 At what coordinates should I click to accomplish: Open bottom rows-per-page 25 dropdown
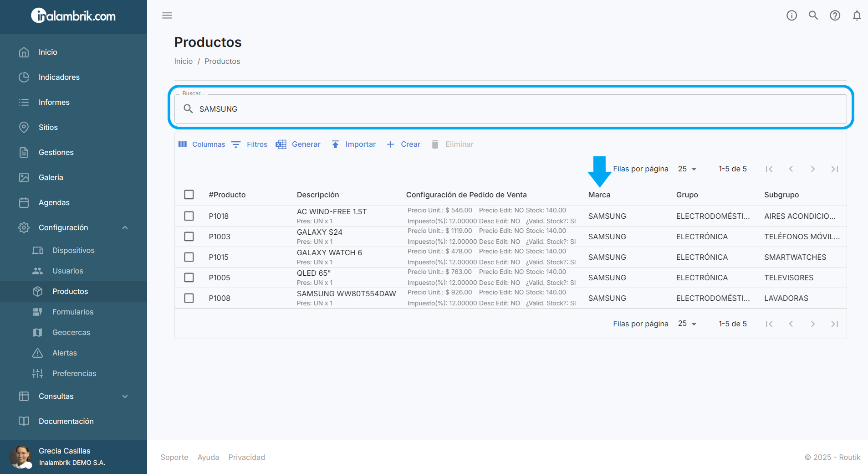[x=687, y=324]
